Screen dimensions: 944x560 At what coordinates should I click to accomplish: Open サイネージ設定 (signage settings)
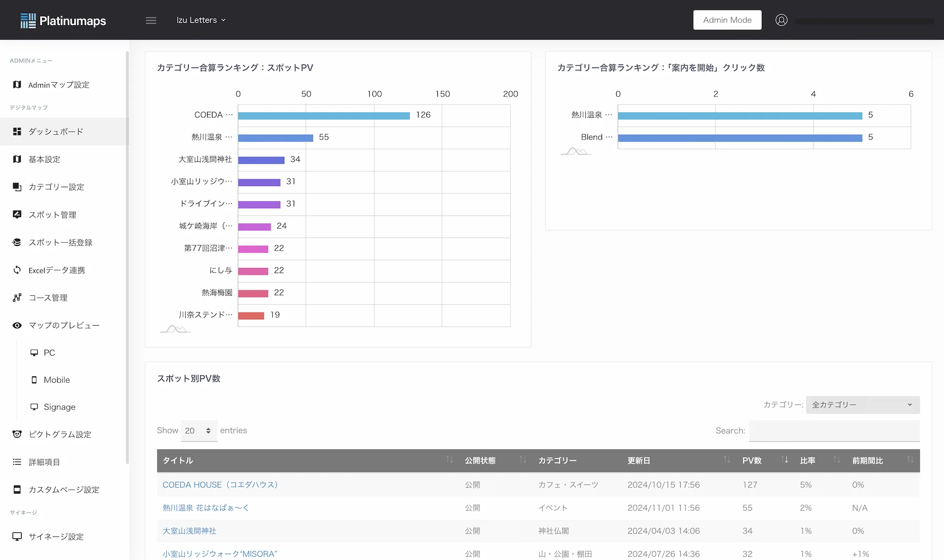(55, 536)
